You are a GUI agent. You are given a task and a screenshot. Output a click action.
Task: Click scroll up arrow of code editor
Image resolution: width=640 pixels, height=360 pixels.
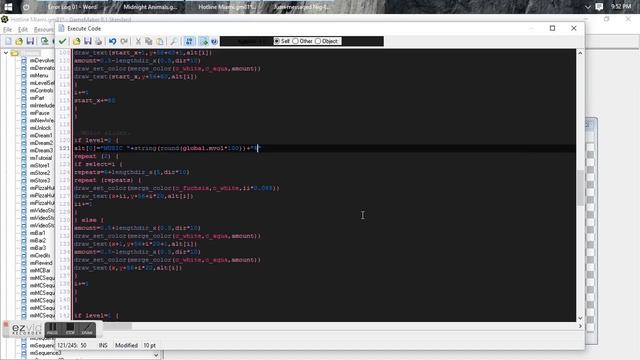[x=580, y=53]
